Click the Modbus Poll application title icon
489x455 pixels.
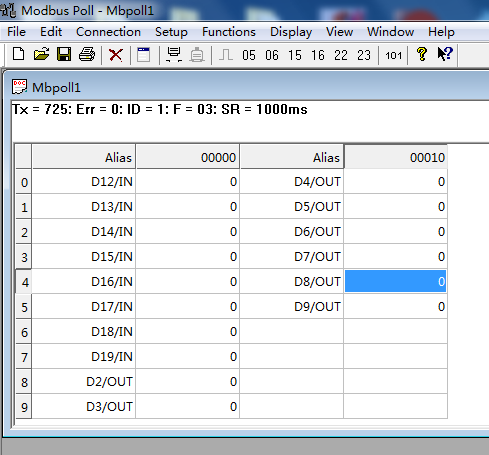pyautogui.click(x=8, y=10)
